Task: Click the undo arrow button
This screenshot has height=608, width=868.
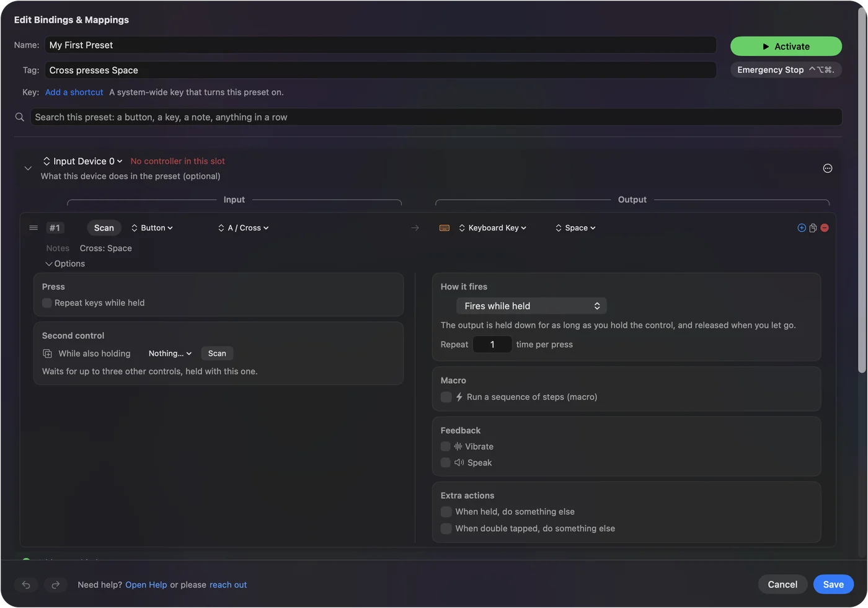Action: click(26, 584)
